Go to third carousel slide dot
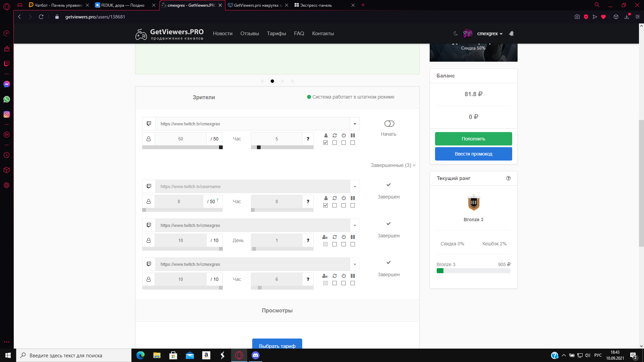The image size is (644, 362). (x=282, y=81)
